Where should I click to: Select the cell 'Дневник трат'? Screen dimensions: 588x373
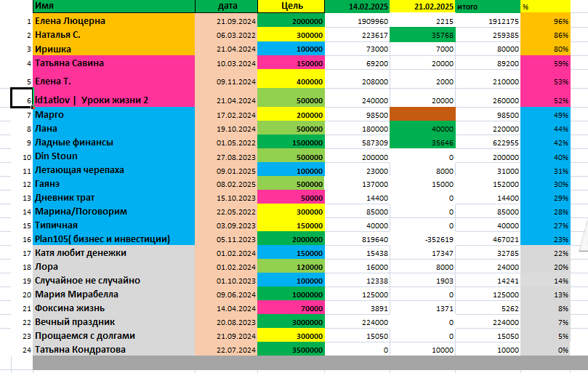pos(114,198)
